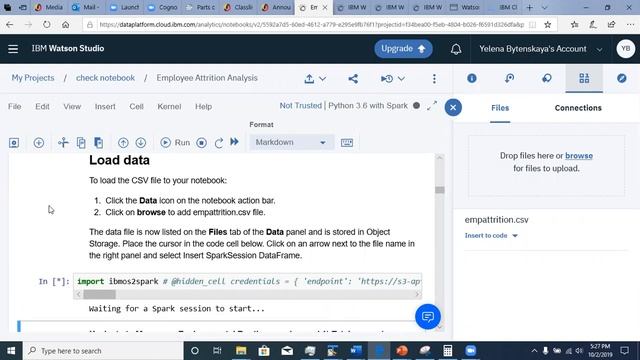Open the Edit menu

click(x=42, y=107)
